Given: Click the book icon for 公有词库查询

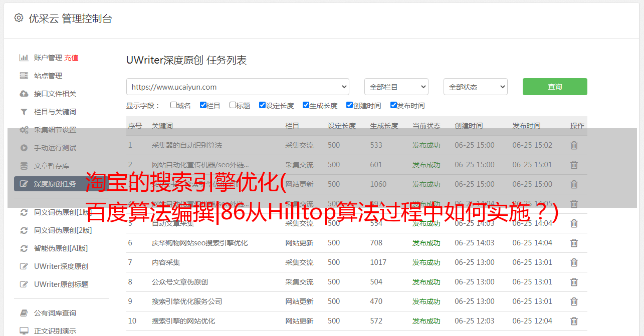Looking at the screenshot, I should click(x=24, y=313).
